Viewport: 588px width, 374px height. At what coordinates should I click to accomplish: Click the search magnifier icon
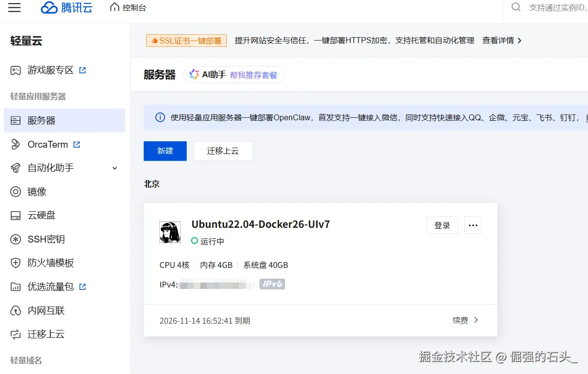pos(516,7)
